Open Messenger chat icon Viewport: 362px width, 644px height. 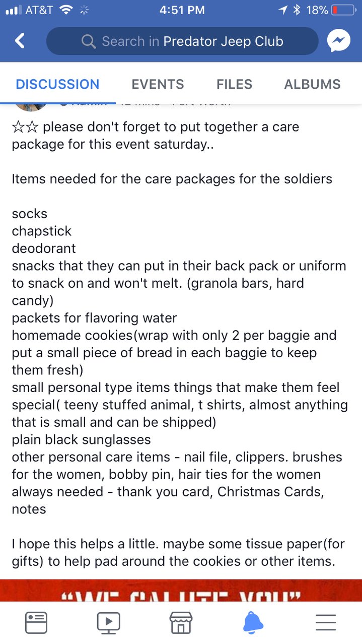point(339,41)
